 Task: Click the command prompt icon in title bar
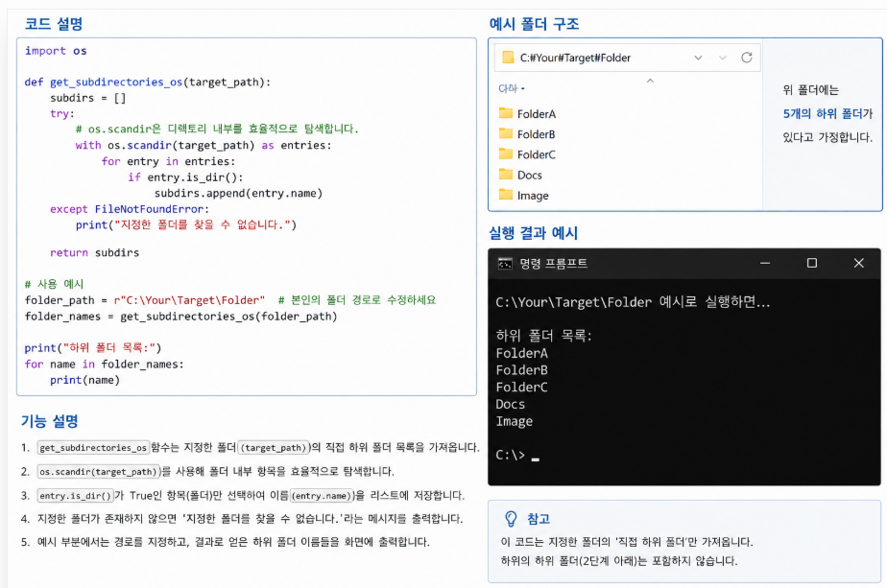click(x=505, y=264)
